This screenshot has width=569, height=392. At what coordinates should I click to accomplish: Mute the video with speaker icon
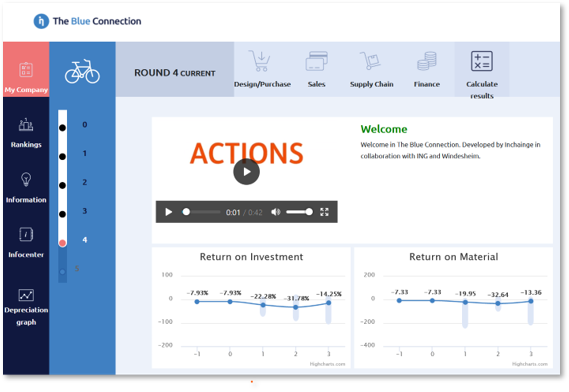(x=276, y=212)
